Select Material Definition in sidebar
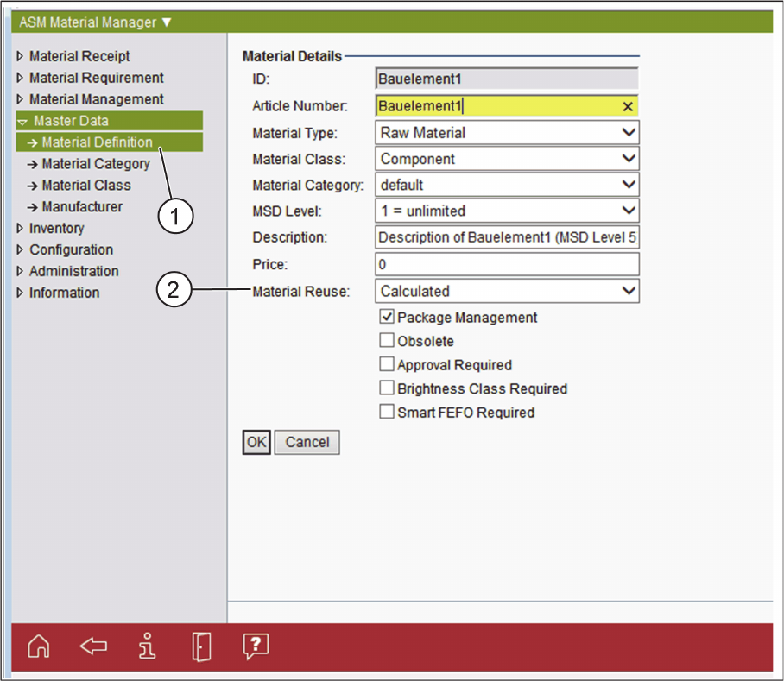 (x=110, y=142)
